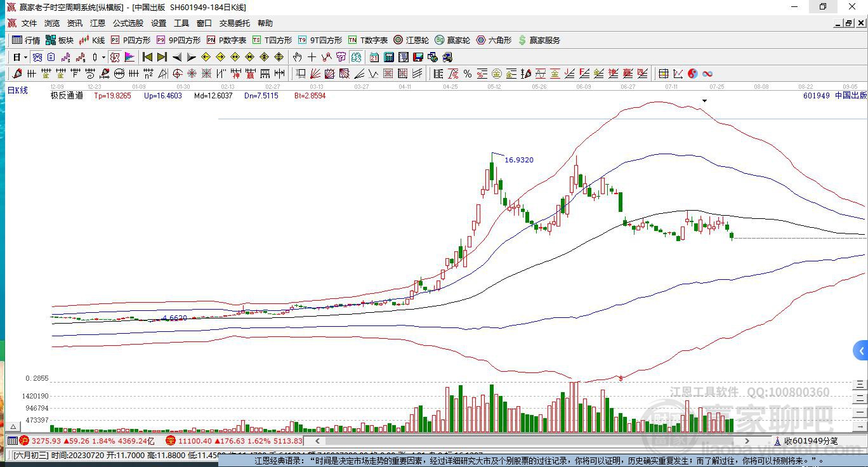Select the axis line chart icon
This screenshot has width=868, height=467.
pyautogui.click(x=678, y=74)
